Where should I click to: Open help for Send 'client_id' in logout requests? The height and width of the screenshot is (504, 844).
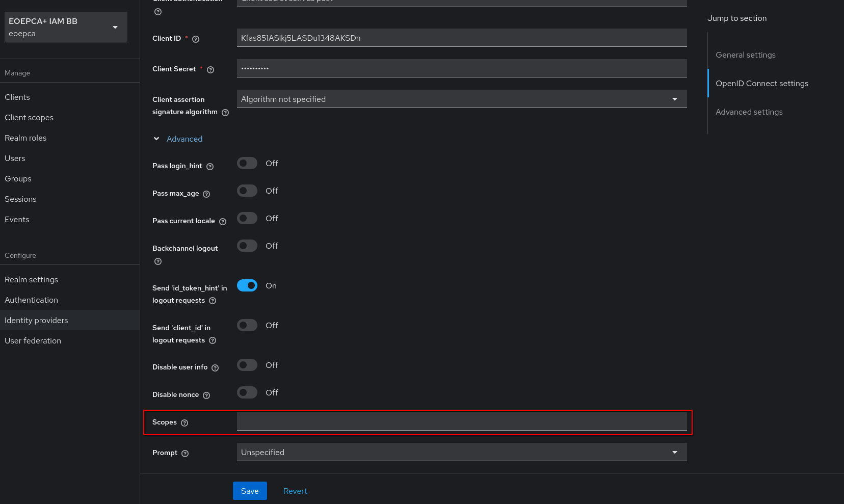(x=213, y=340)
